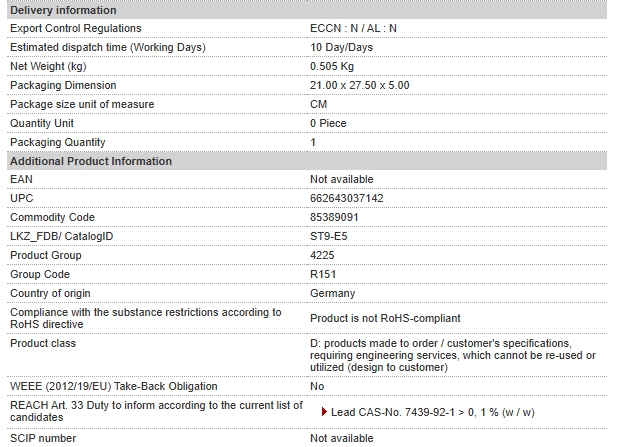Click the Country of origin value Germany
617x447 pixels.
pos(332,293)
